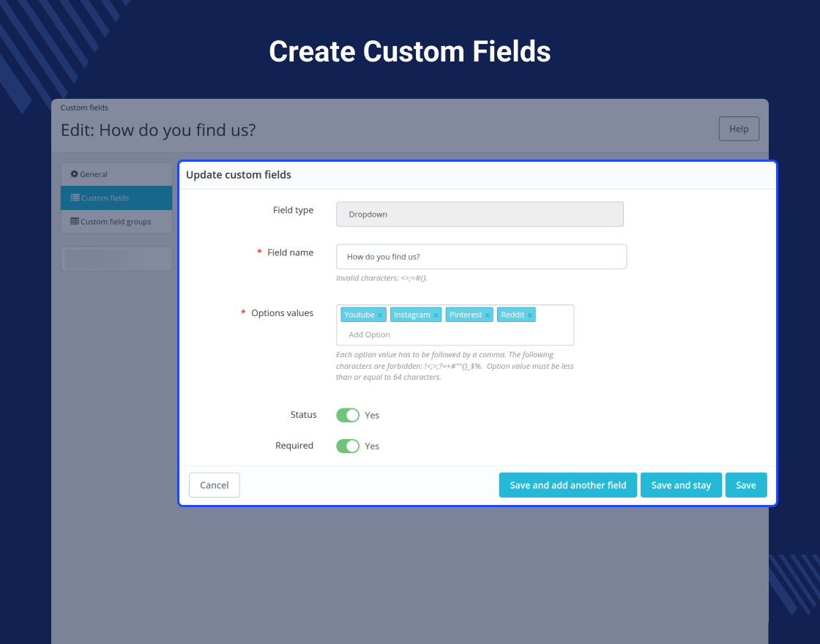The height and width of the screenshot is (644, 820).
Task: Open the Custom field groups tab
Action: pos(116,222)
